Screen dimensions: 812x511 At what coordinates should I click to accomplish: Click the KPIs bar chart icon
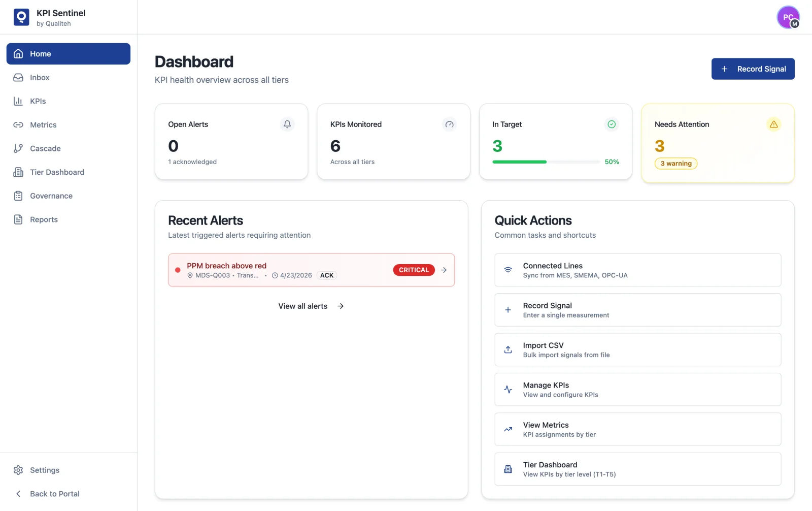tap(18, 101)
